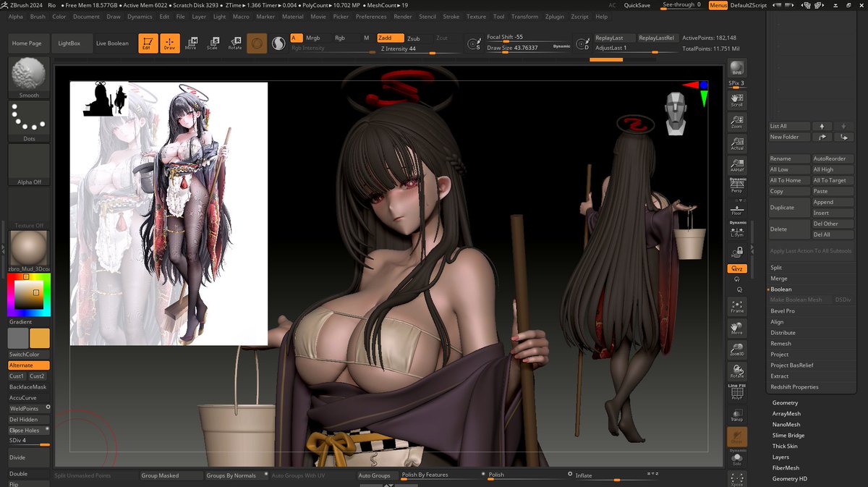This screenshot has height=487, width=868.
Task: Click the Scroll canvas icon
Action: (737, 100)
